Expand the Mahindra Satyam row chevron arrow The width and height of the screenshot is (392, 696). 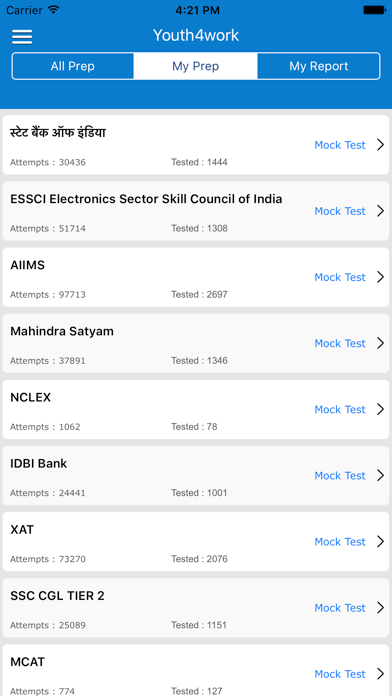pyautogui.click(x=380, y=343)
